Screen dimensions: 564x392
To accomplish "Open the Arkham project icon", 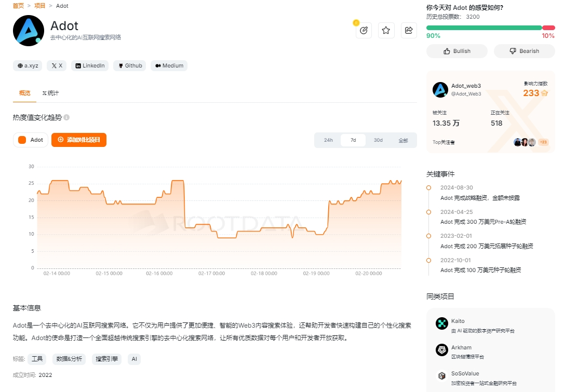I will click(442, 350).
